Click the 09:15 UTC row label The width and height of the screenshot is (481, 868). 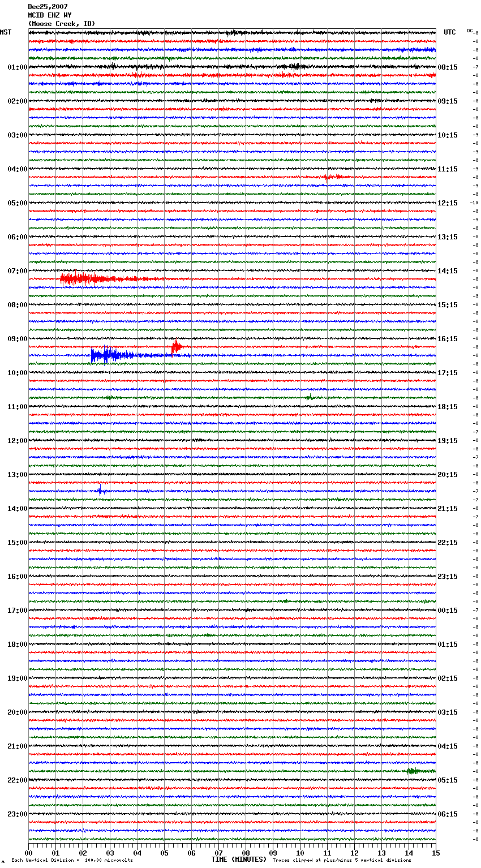pos(448,101)
